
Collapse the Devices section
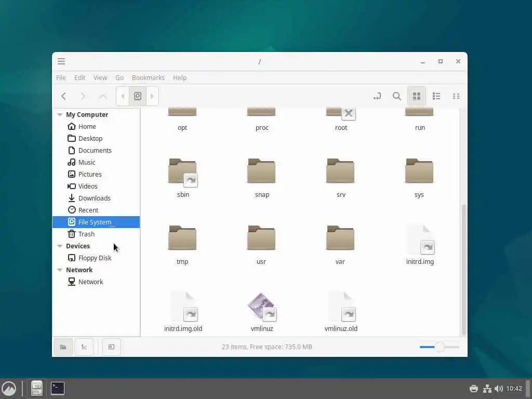pos(60,246)
